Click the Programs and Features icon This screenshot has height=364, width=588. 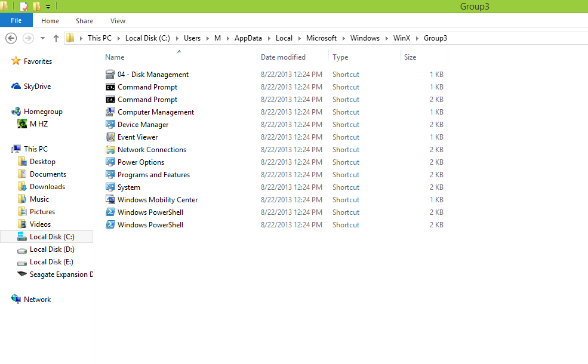click(x=110, y=175)
